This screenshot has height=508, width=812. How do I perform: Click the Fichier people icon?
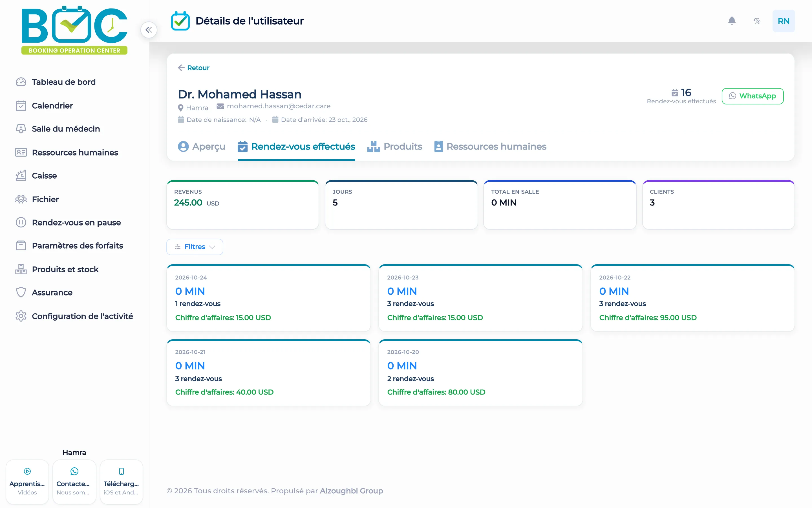(x=21, y=199)
